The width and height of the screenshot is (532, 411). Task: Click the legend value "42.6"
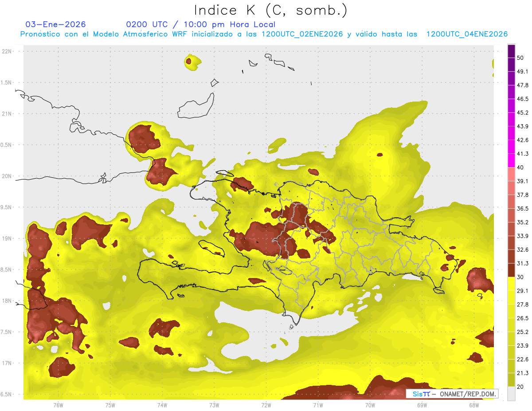click(523, 140)
